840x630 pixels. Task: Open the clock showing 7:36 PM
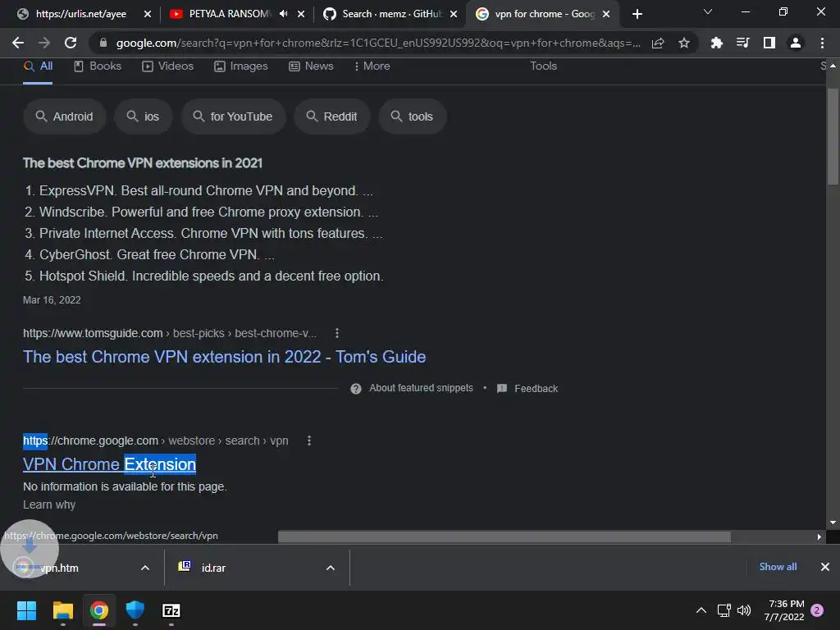(x=784, y=610)
